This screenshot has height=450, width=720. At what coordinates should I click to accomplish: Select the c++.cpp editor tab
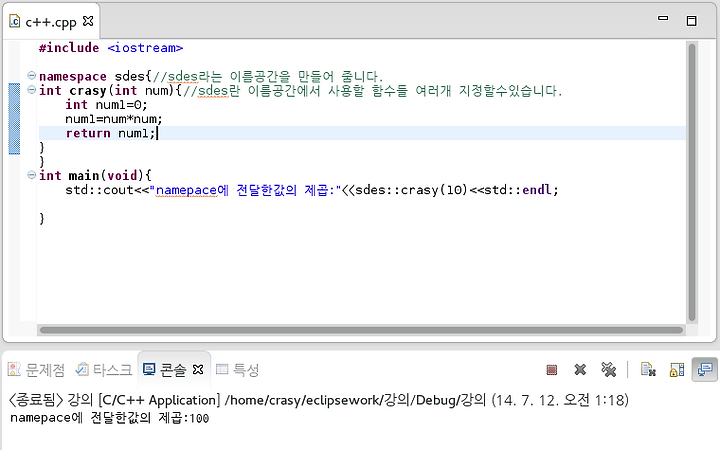[x=51, y=22]
